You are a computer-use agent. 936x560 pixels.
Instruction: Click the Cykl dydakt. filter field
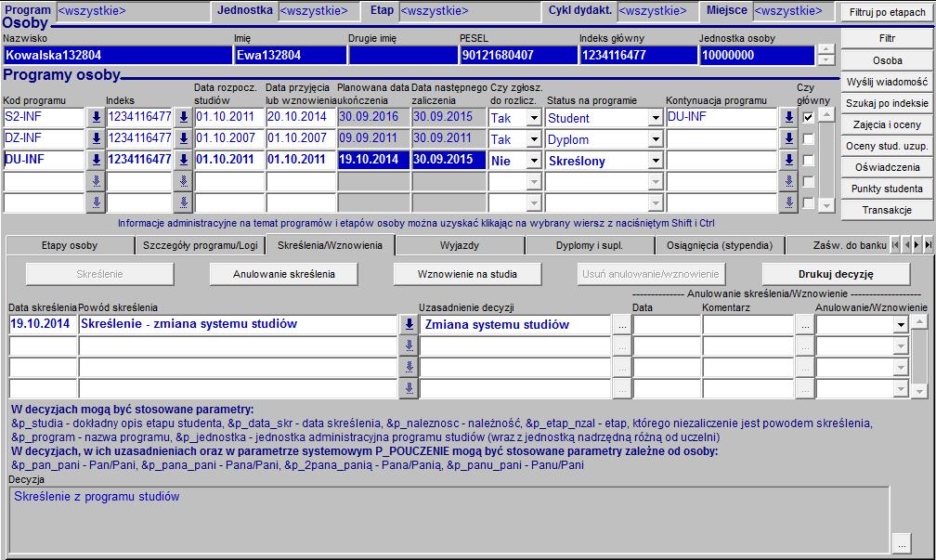pos(657,11)
